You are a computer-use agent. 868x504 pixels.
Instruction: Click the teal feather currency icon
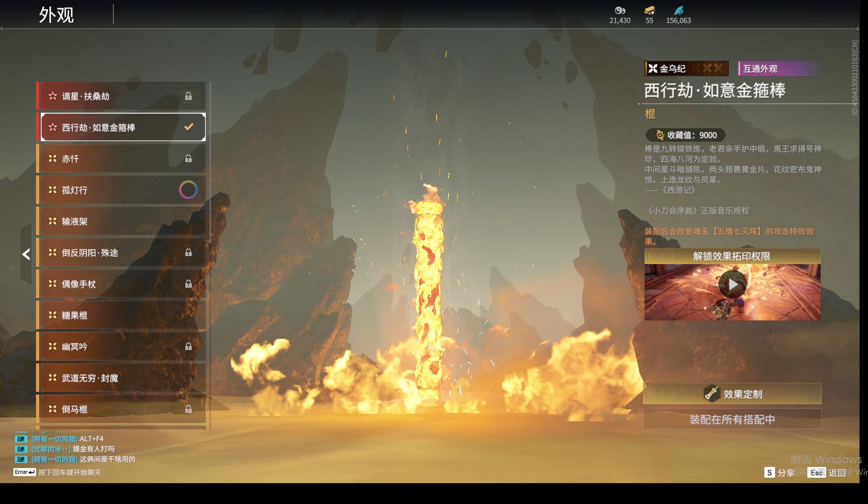[x=678, y=10]
